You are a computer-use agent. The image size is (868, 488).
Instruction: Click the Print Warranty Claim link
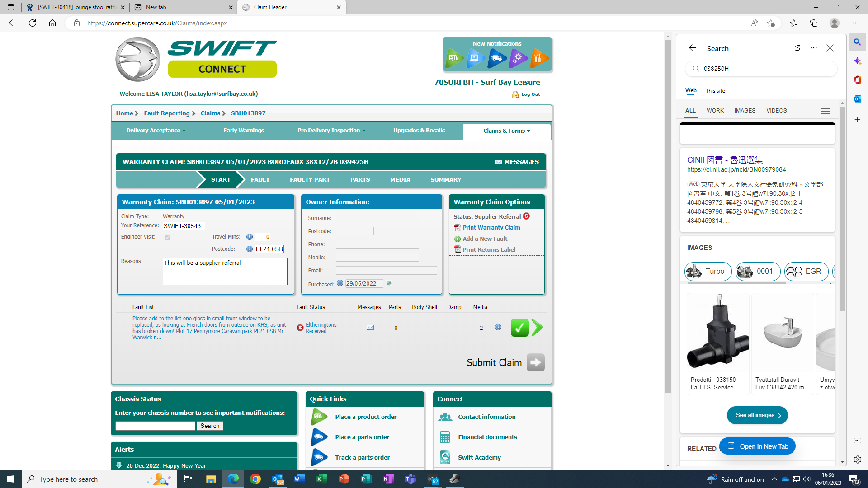pos(491,228)
